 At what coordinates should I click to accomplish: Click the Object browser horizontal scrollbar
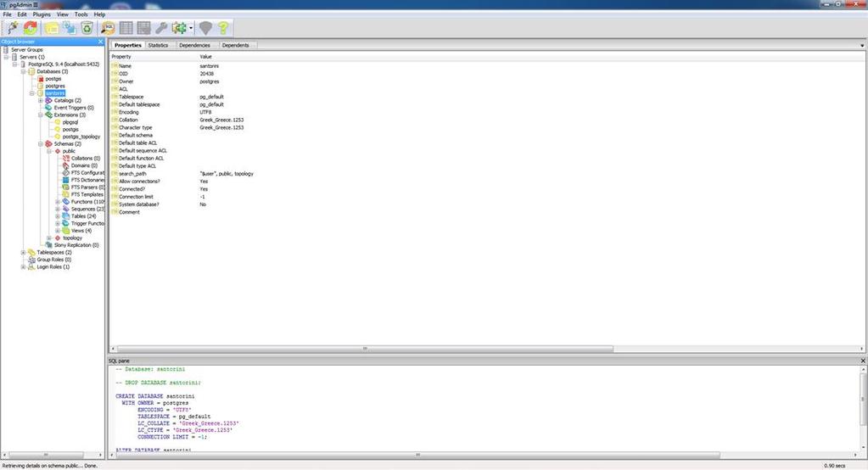point(47,455)
